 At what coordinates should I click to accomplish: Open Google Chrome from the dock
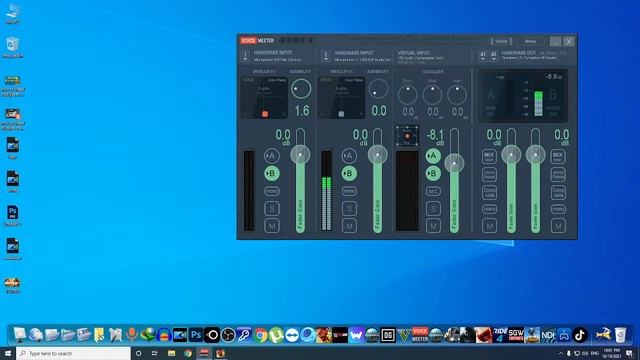click(x=260, y=335)
